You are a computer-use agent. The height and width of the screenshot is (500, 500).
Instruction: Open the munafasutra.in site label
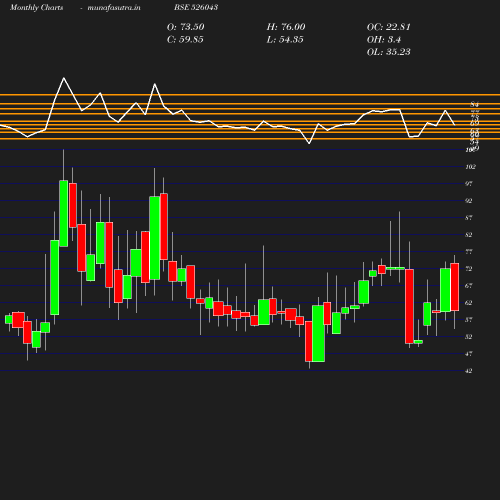click(114, 7)
